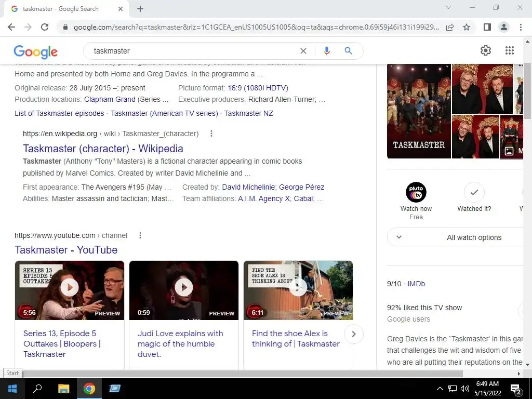The image size is (532, 399).
Task: Open Google settings gear icon
Action: coord(486,50)
